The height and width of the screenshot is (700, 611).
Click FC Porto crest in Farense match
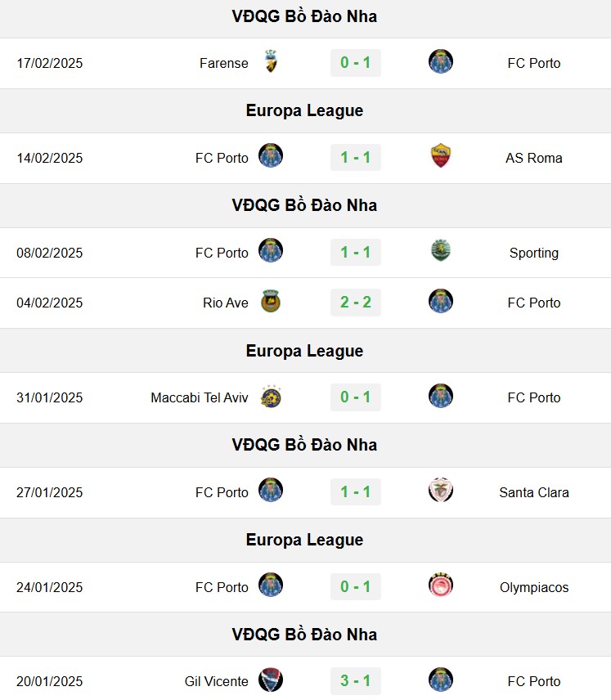[x=440, y=61]
